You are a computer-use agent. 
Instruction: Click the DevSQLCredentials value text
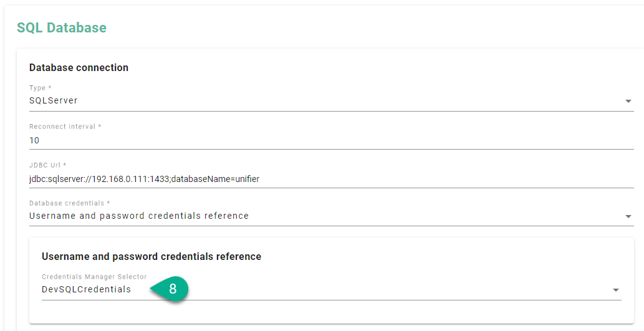[x=86, y=289]
